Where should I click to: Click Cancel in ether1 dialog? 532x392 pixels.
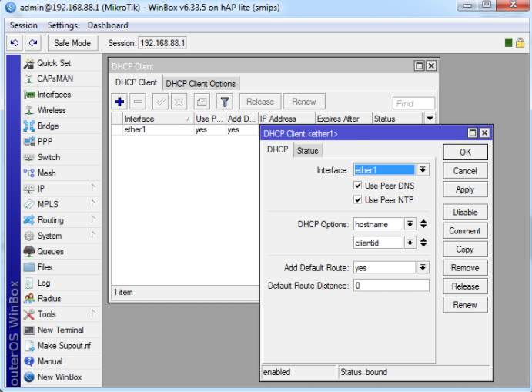tap(465, 171)
